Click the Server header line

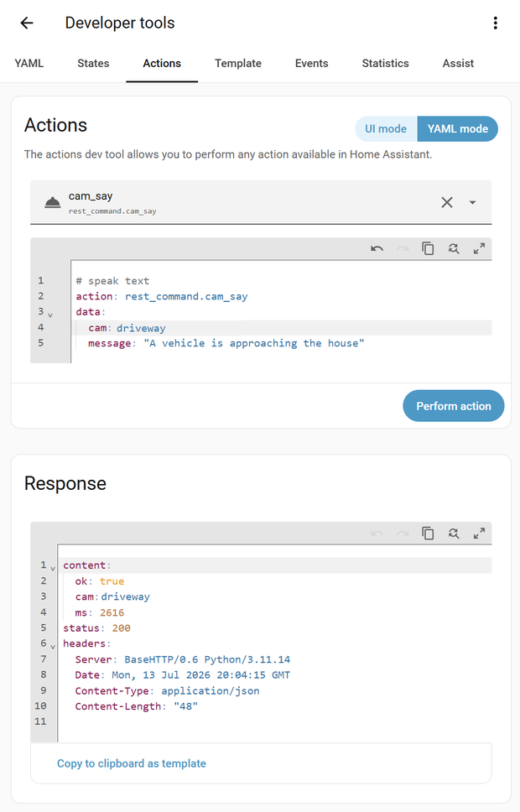[183, 659]
